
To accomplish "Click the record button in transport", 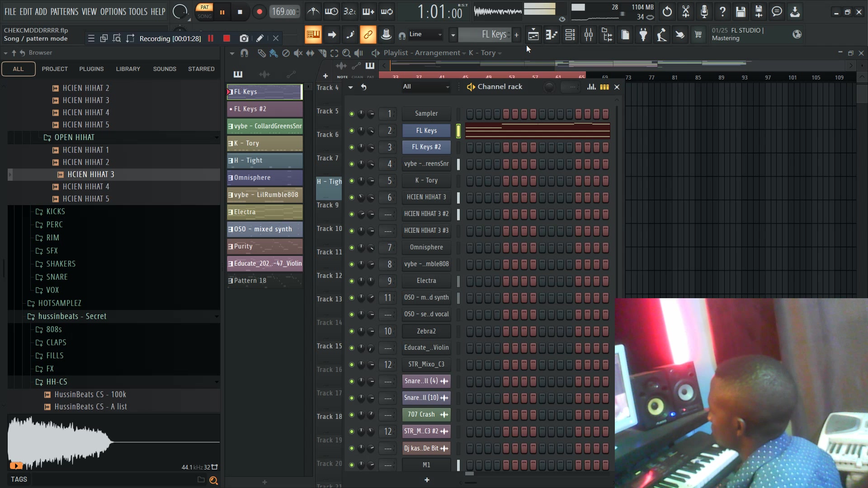I will 259,12.
